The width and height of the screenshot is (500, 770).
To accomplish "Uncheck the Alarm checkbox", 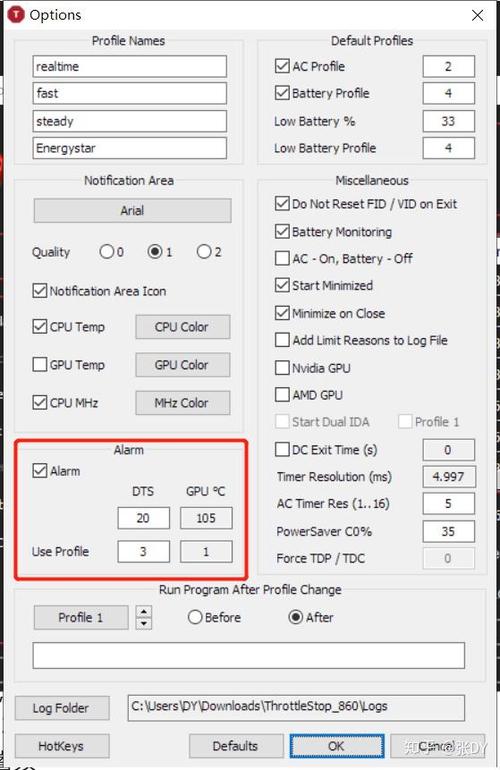I will pyautogui.click(x=39, y=470).
